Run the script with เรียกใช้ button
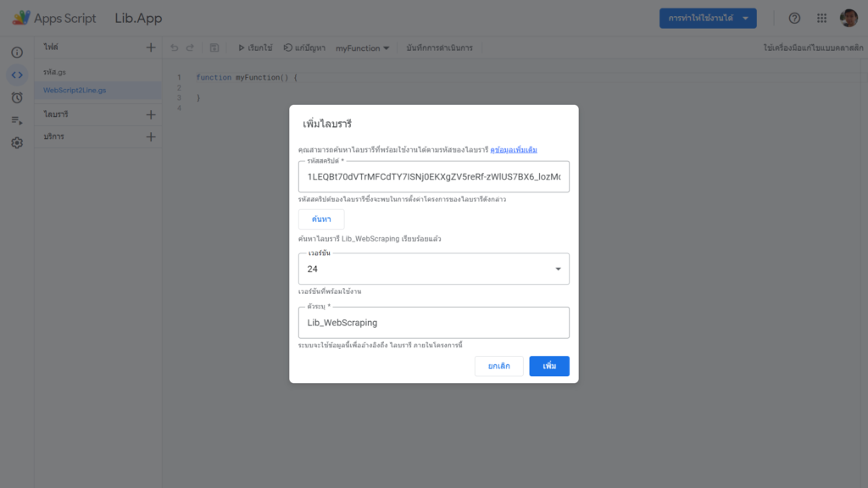 coord(255,48)
